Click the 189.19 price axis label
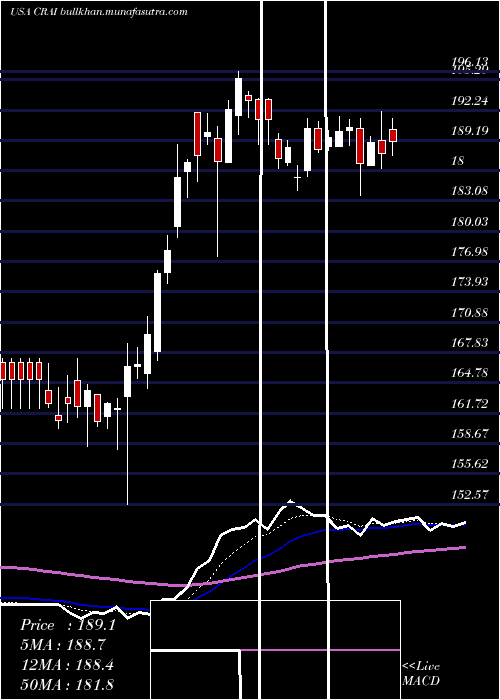The height and width of the screenshot is (700, 500). point(470,131)
